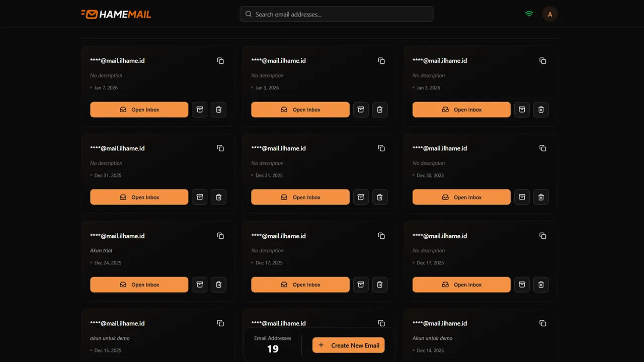Delete the left email dated Dec 31, 2025
The width and height of the screenshot is (644, 362).
point(218,197)
